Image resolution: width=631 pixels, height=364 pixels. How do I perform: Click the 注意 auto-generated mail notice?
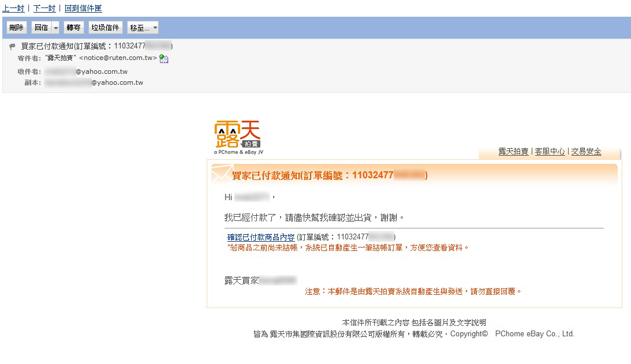[413, 291]
